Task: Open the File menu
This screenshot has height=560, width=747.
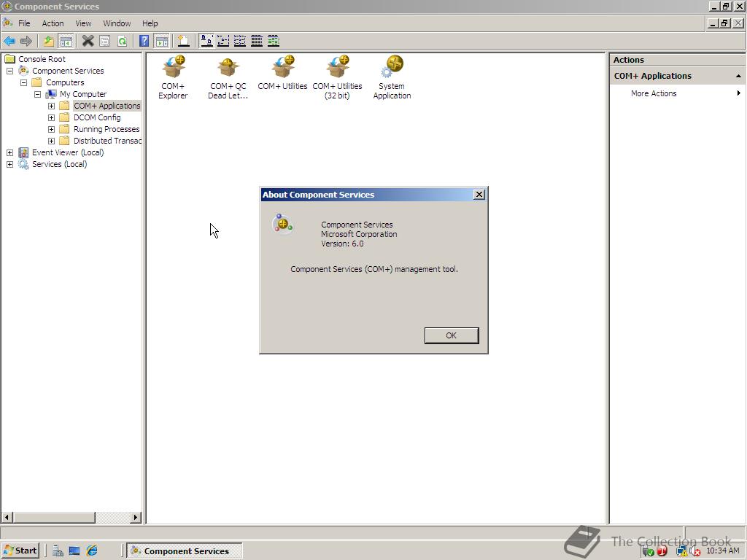Action: tap(24, 23)
